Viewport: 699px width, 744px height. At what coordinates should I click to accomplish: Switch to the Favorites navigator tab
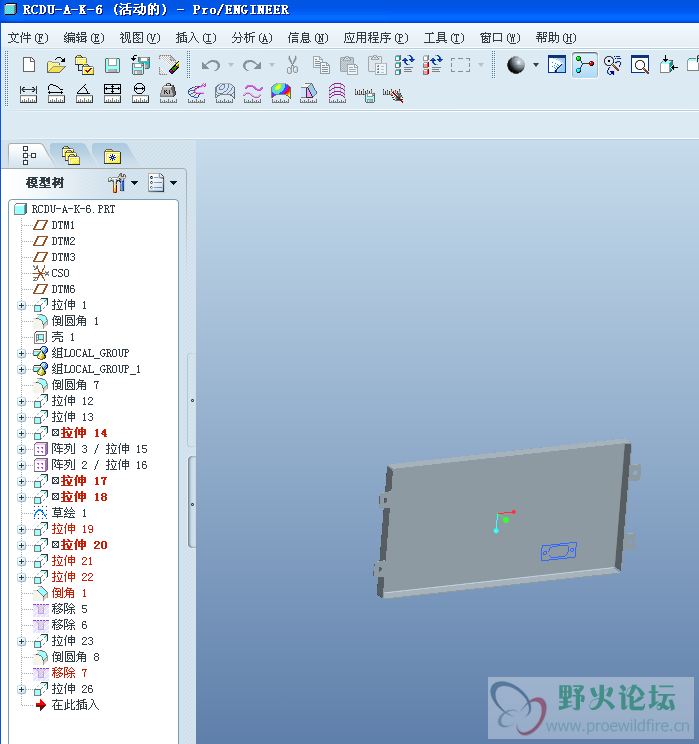coord(112,156)
